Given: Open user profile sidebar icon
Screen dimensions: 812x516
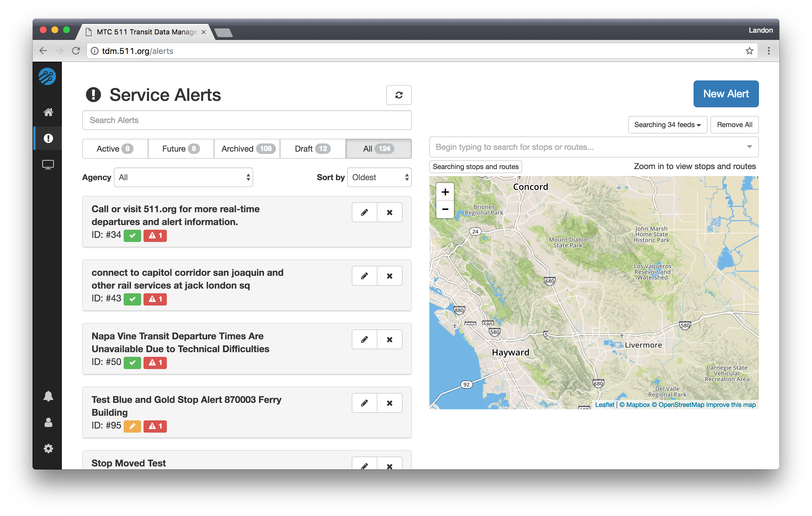Looking at the screenshot, I should click(x=48, y=422).
